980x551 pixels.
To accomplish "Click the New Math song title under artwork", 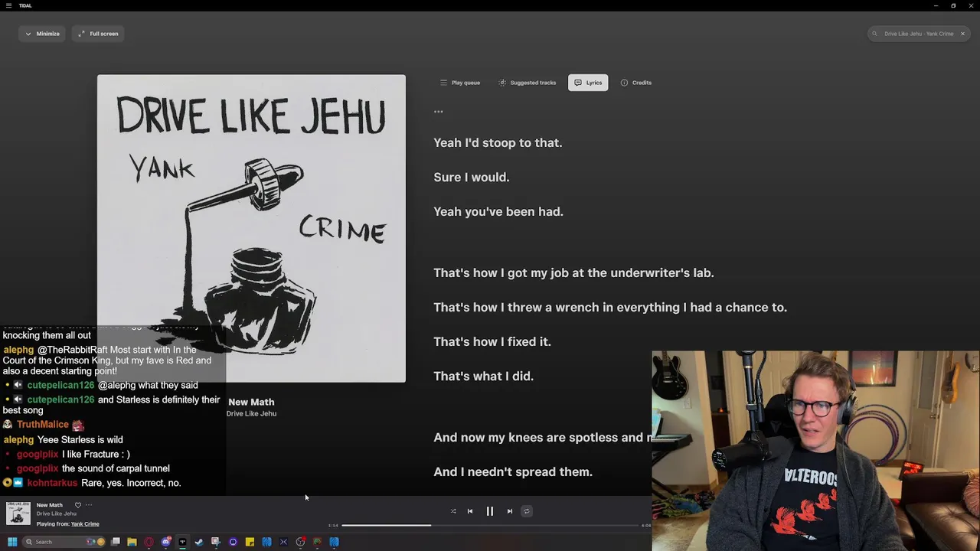I will point(251,402).
